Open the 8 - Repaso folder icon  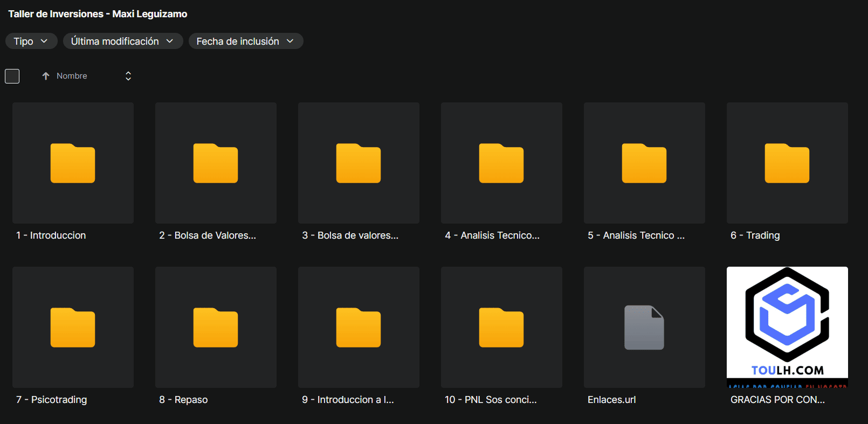pos(216,328)
